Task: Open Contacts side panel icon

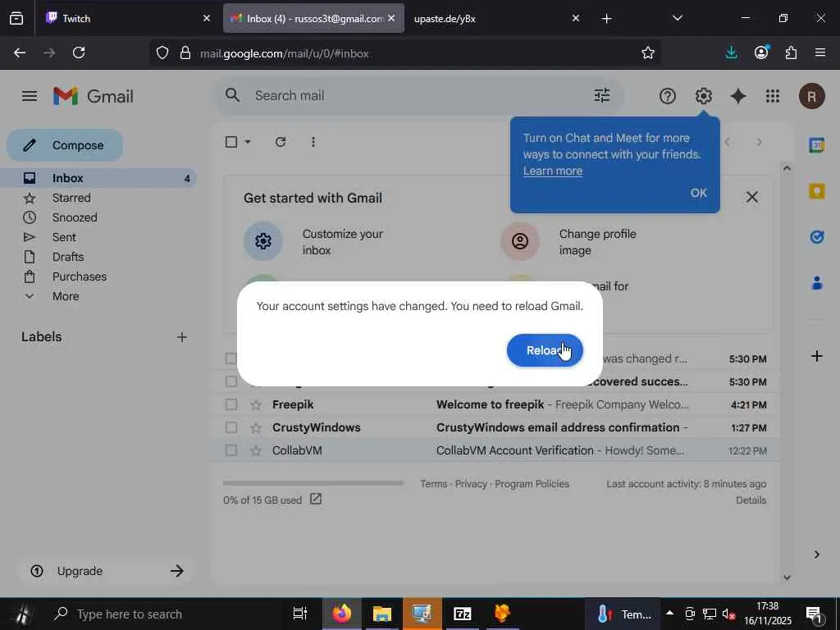Action: (x=816, y=283)
